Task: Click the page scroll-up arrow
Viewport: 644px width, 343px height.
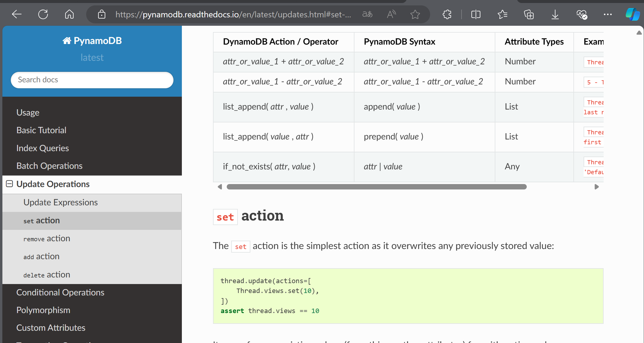Action: [639, 33]
